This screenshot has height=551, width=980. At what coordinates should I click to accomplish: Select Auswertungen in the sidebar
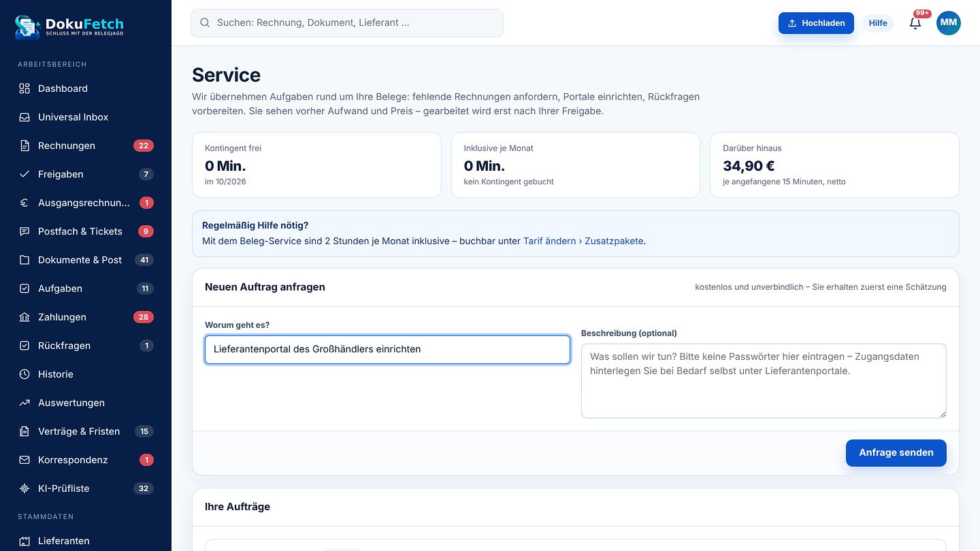[86, 403]
